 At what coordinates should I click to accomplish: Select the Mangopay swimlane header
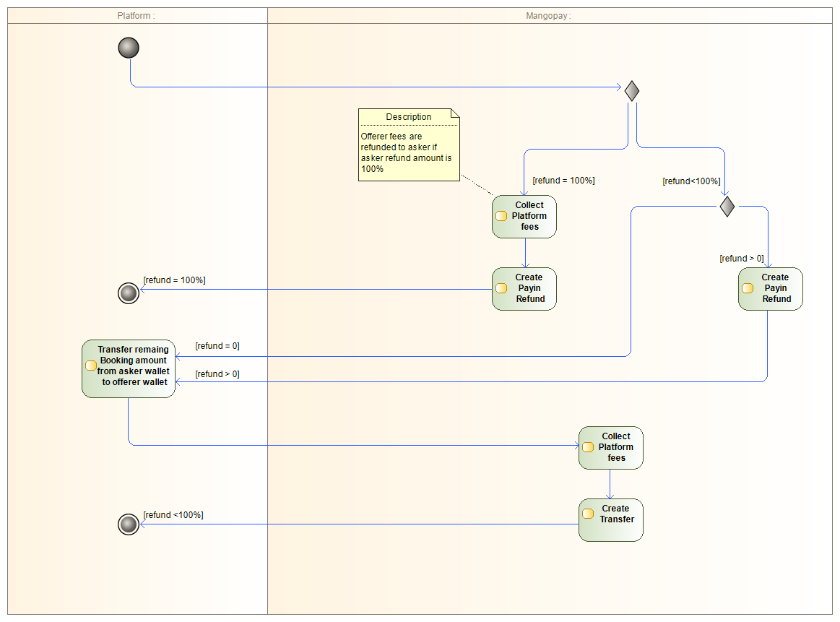(x=548, y=16)
